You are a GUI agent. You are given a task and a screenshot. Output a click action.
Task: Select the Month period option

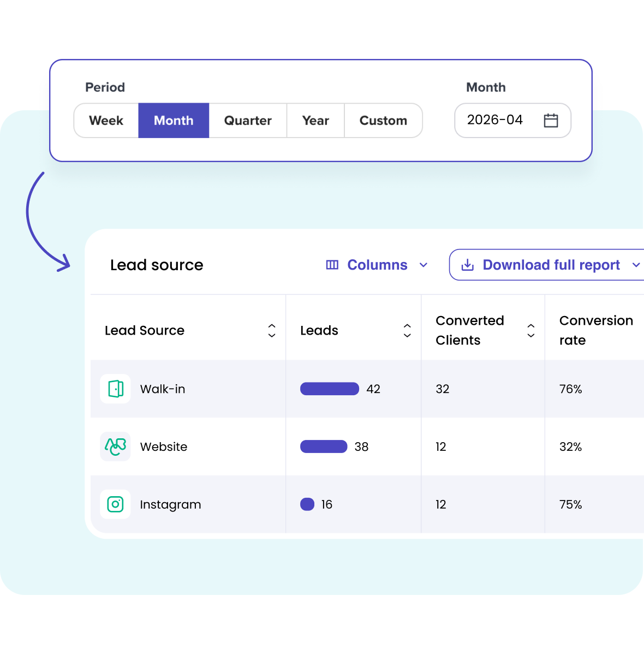pyautogui.click(x=174, y=121)
